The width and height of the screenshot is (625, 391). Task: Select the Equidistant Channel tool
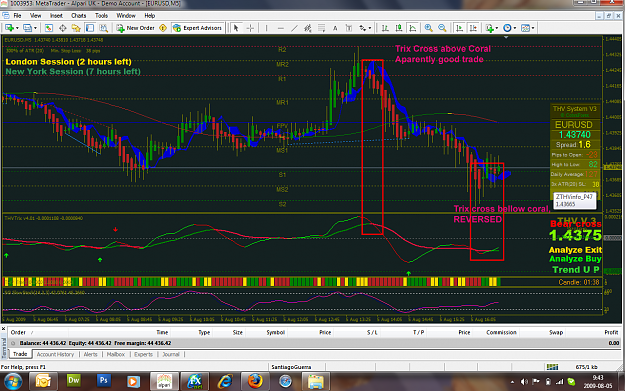[x=307, y=28]
